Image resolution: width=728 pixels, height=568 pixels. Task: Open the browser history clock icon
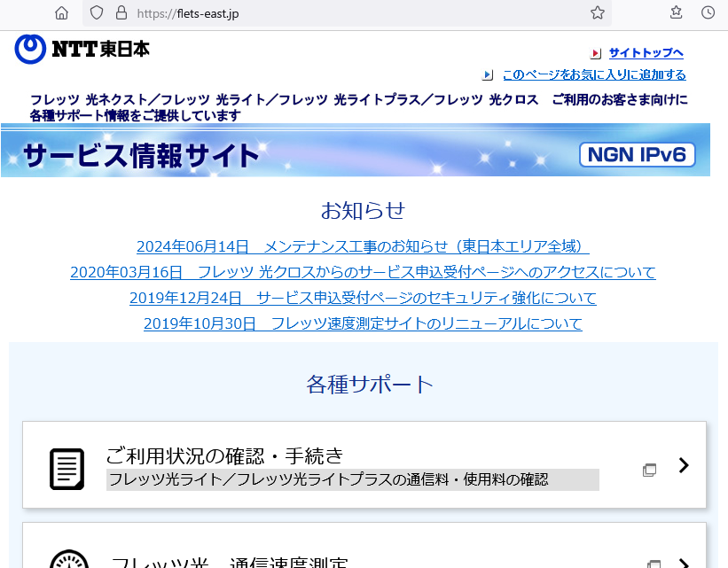pos(708,12)
